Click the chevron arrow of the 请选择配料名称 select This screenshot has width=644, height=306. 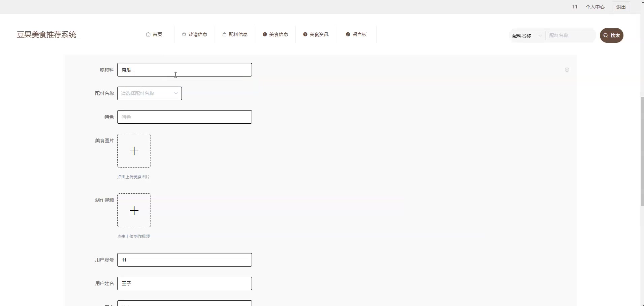click(176, 93)
